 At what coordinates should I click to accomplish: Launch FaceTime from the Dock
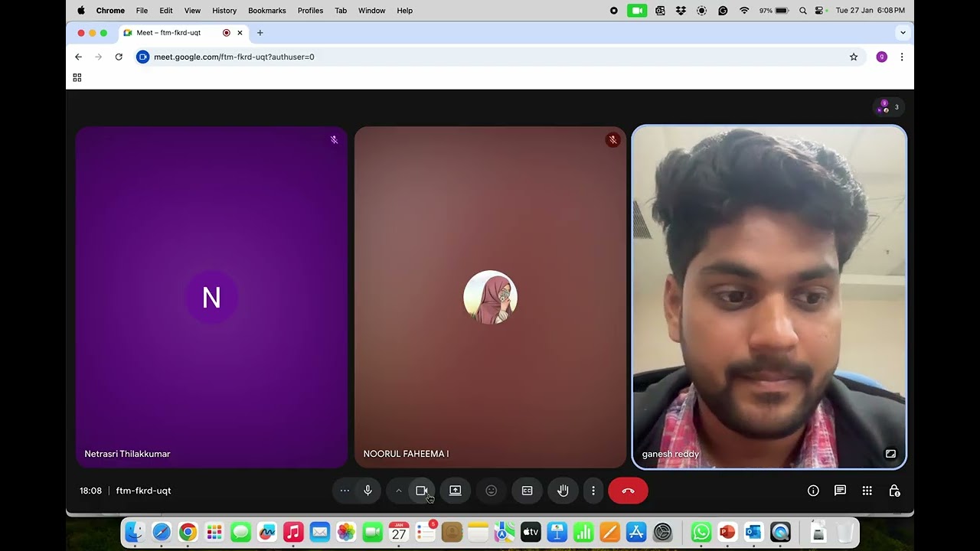(373, 532)
